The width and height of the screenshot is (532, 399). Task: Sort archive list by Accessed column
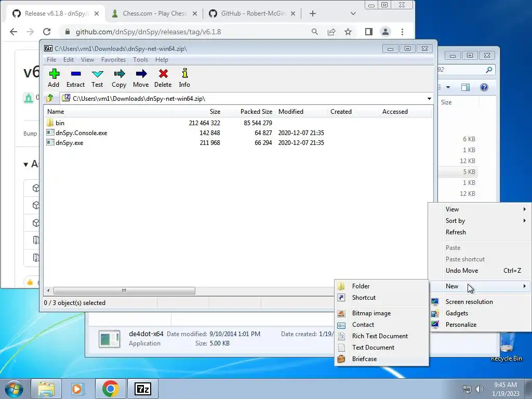[x=405, y=112]
